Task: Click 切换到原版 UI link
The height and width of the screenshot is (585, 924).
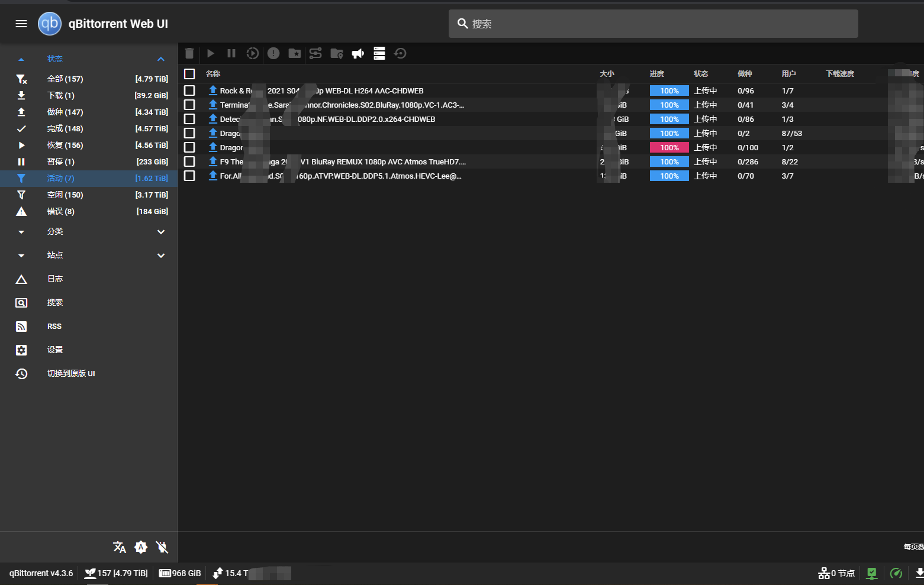Action: point(71,373)
